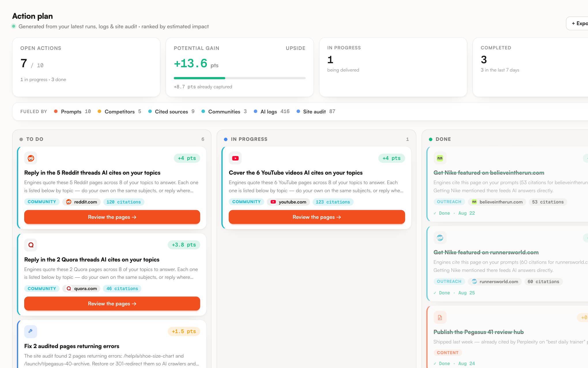Click the 123 citations chip
Screen dimensions: 588x368
coord(333,202)
